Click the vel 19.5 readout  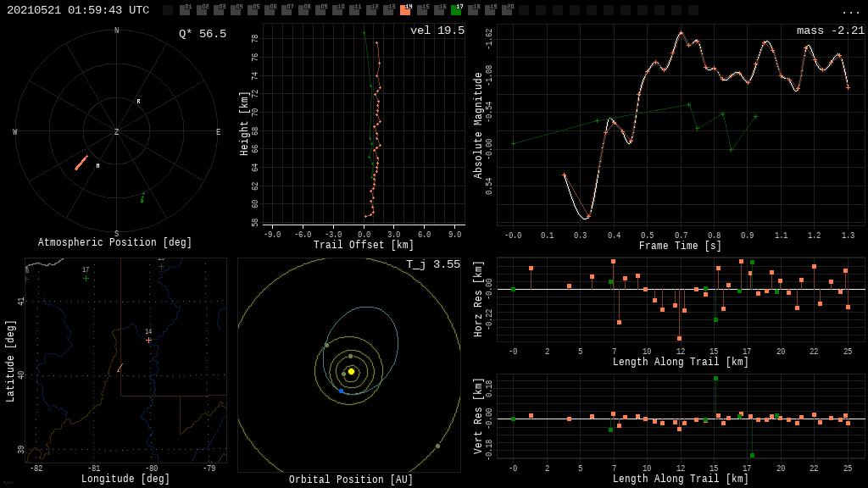(x=437, y=30)
